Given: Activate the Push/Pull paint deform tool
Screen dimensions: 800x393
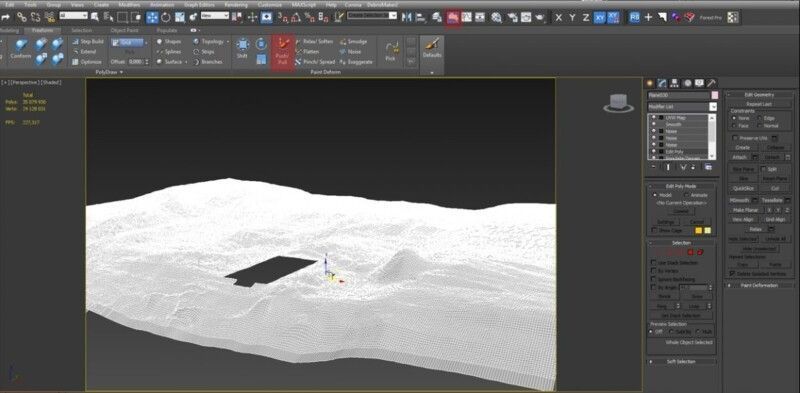Looking at the screenshot, I should click(282, 53).
